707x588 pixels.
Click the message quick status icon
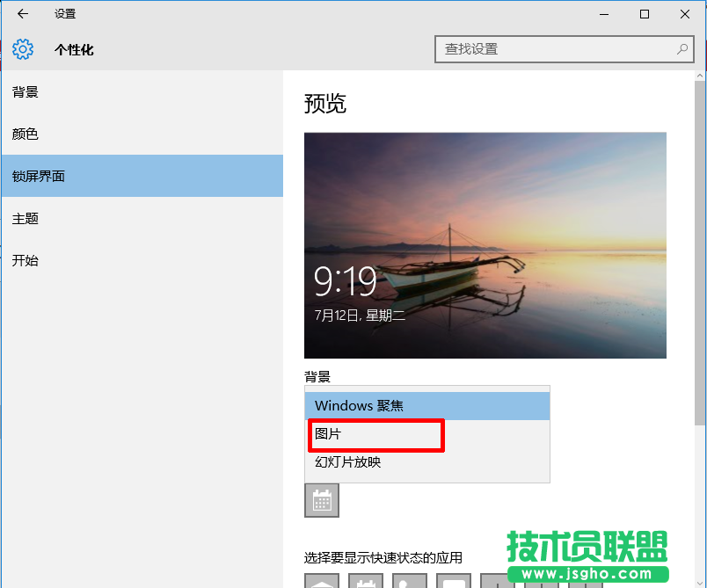pyautogui.click(x=453, y=581)
